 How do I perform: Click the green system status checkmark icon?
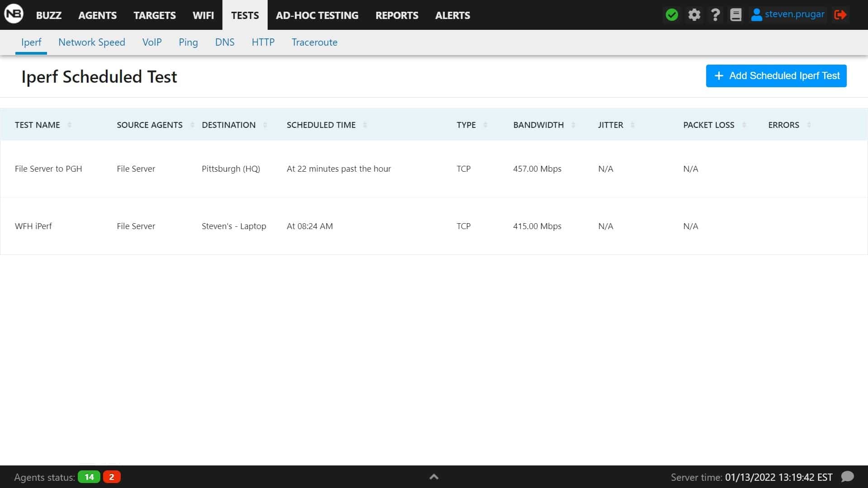point(672,15)
